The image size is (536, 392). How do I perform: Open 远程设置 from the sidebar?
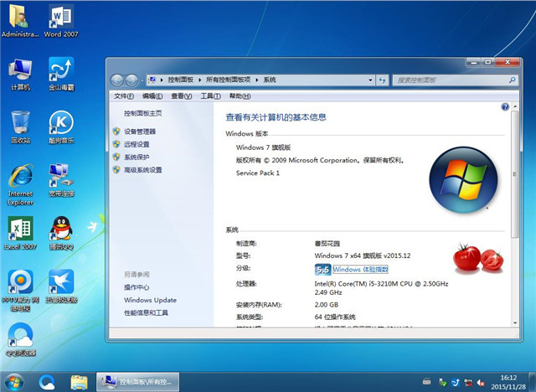pyautogui.click(x=137, y=144)
